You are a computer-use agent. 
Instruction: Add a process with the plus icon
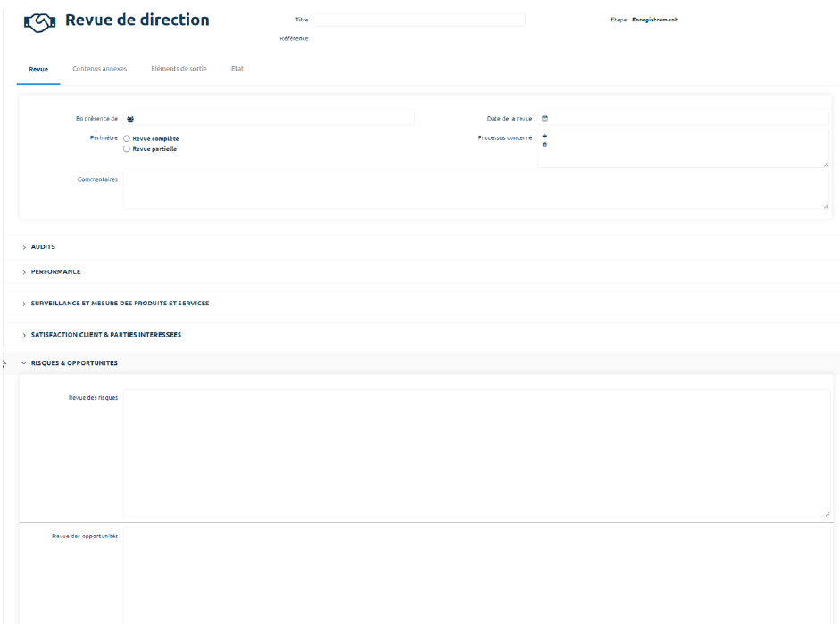[x=545, y=136]
